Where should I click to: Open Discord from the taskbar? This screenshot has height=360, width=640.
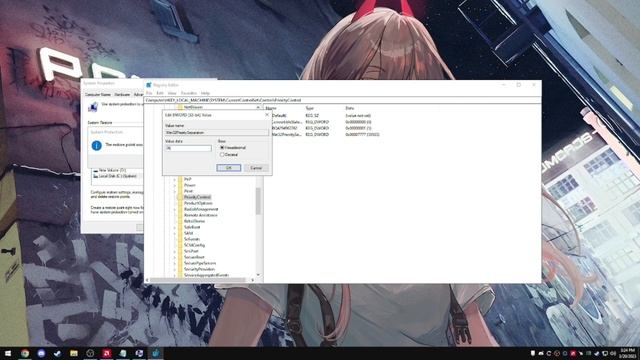[x=41, y=353]
